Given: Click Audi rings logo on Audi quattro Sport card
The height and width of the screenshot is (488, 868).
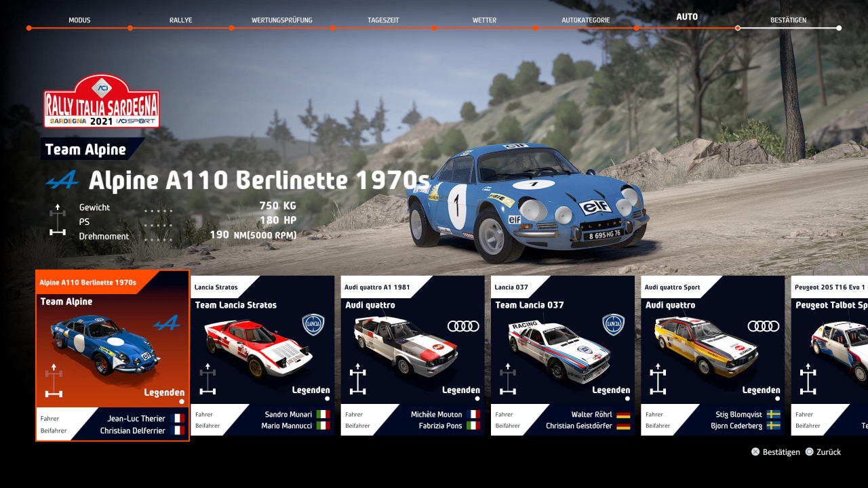Looking at the screenshot, I should 764,326.
